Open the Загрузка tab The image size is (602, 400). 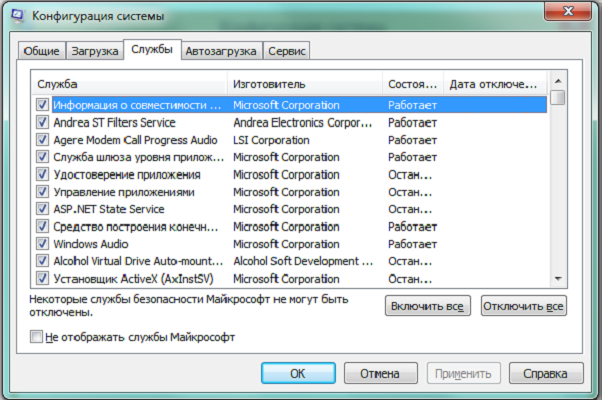(95, 51)
